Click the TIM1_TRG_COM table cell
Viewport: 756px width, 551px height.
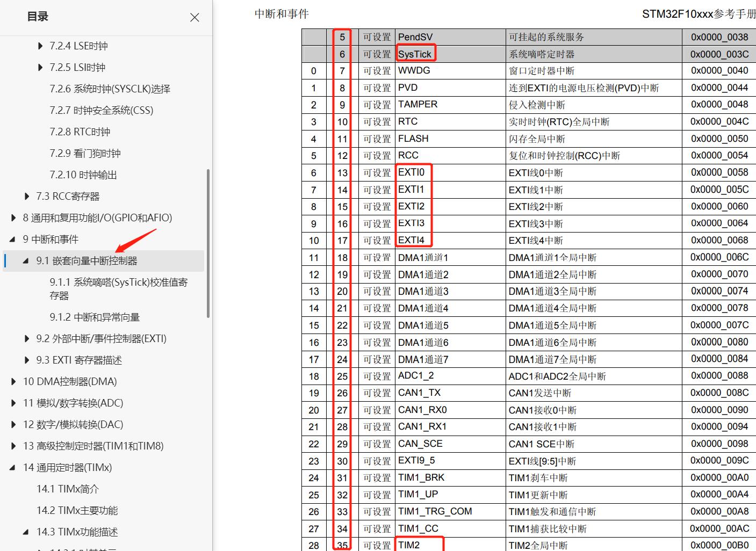click(450, 512)
